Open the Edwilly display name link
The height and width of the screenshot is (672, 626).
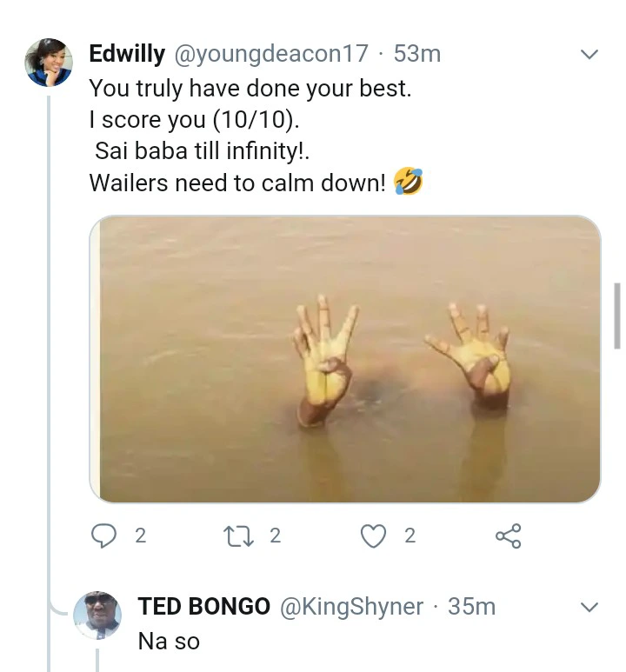[129, 54]
